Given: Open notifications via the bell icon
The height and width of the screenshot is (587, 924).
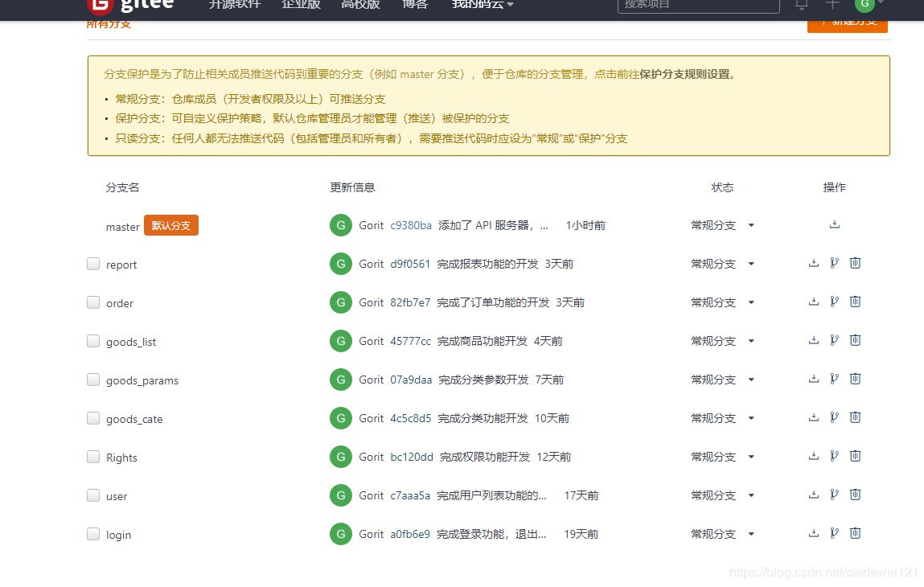Looking at the screenshot, I should click(x=800, y=5).
